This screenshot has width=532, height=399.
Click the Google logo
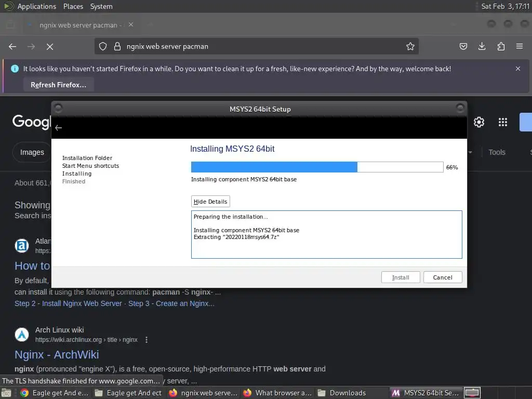[x=32, y=122]
